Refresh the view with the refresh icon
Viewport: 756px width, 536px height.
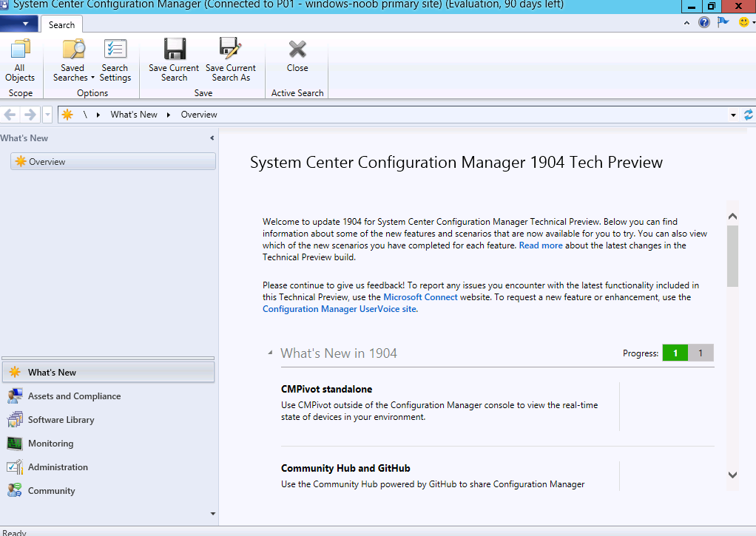click(749, 115)
